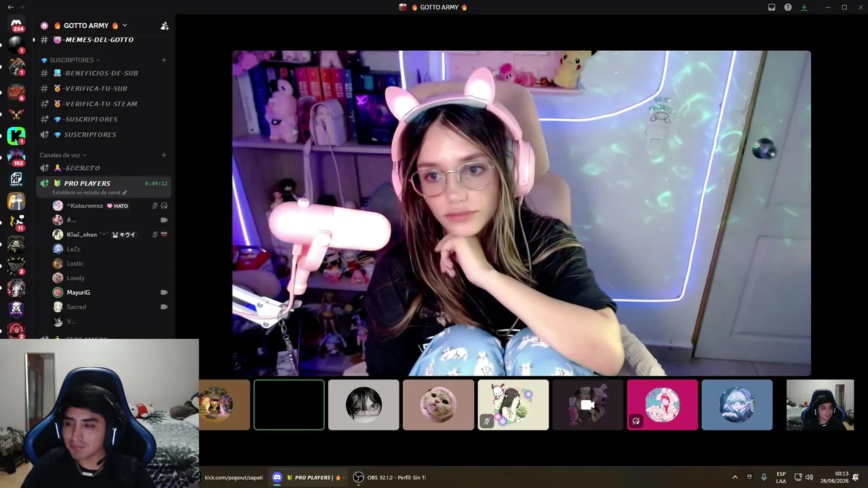Add a channel to the SUSCRIPTORES category
The image size is (868, 488).
pyautogui.click(x=164, y=60)
